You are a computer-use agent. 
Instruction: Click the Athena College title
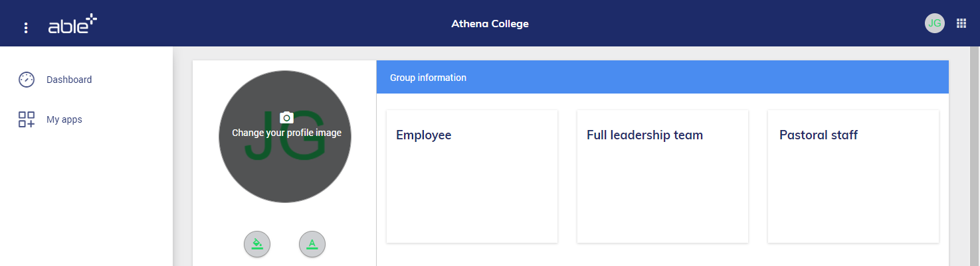click(490, 24)
